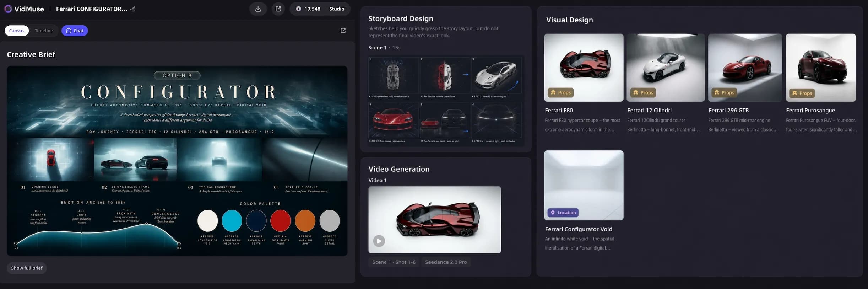Select the dark navy background swatch
This screenshot has height=289, width=868.
(256, 220)
